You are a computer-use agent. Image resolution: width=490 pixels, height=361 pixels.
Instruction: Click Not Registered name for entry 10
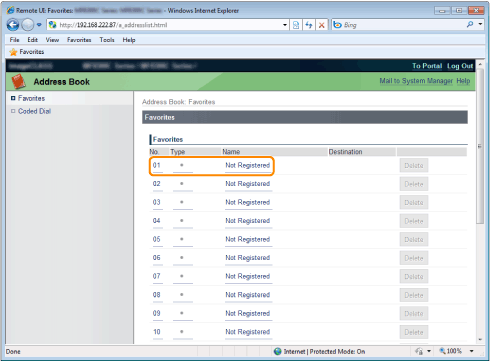coord(248,332)
